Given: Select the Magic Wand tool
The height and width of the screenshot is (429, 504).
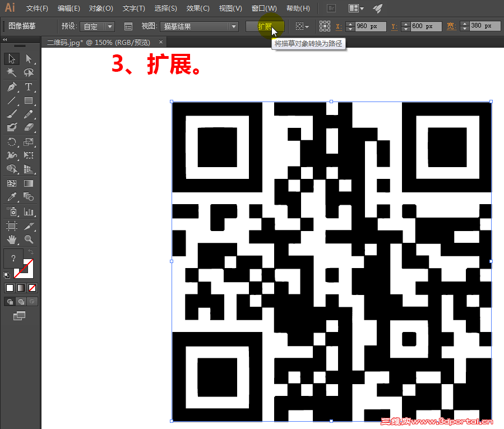Looking at the screenshot, I should pyautogui.click(x=12, y=72).
